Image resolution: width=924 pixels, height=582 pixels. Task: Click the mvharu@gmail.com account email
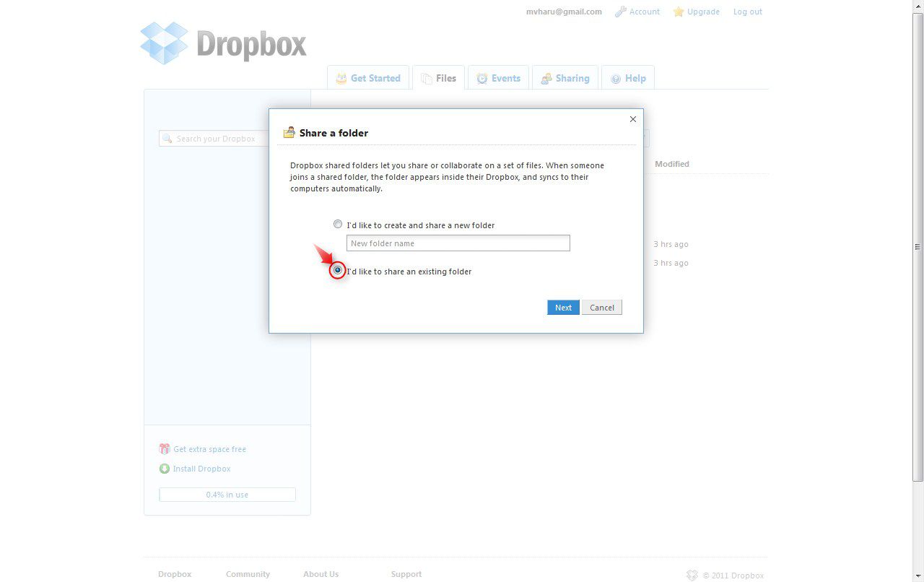pos(564,12)
